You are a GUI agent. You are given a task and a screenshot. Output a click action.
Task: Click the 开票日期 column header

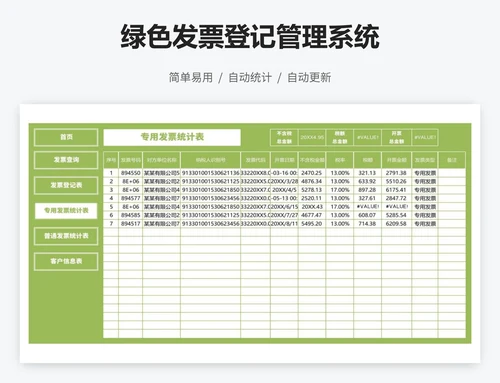(284, 160)
